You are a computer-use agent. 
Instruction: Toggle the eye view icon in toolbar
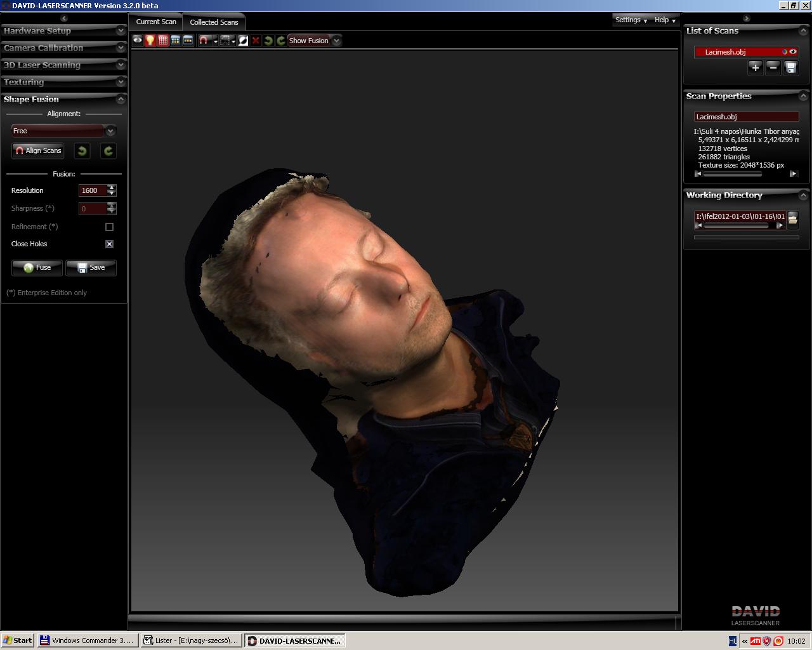point(138,41)
